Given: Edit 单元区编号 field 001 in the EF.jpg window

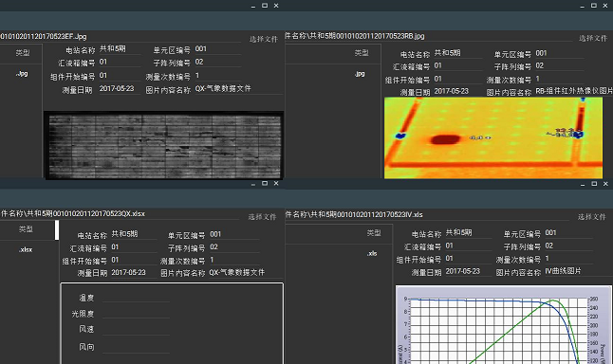Looking at the screenshot, I should pos(217,49).
